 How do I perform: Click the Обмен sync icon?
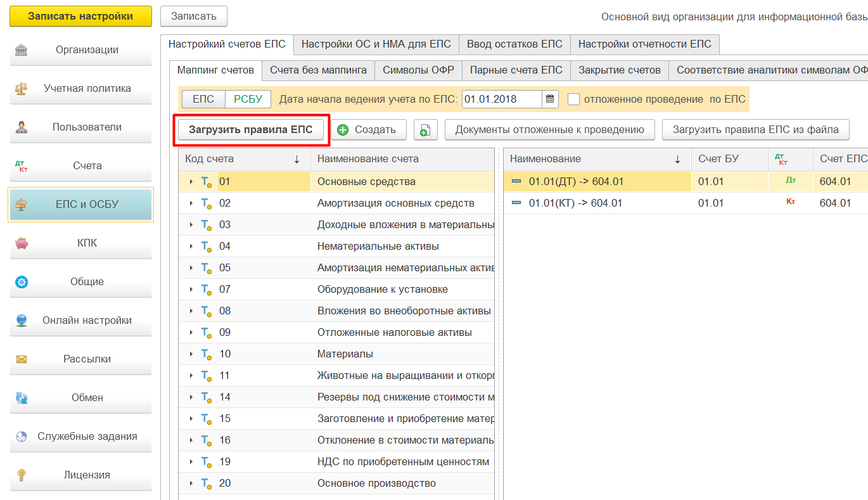pyautogui.click(x=22, y=398)
